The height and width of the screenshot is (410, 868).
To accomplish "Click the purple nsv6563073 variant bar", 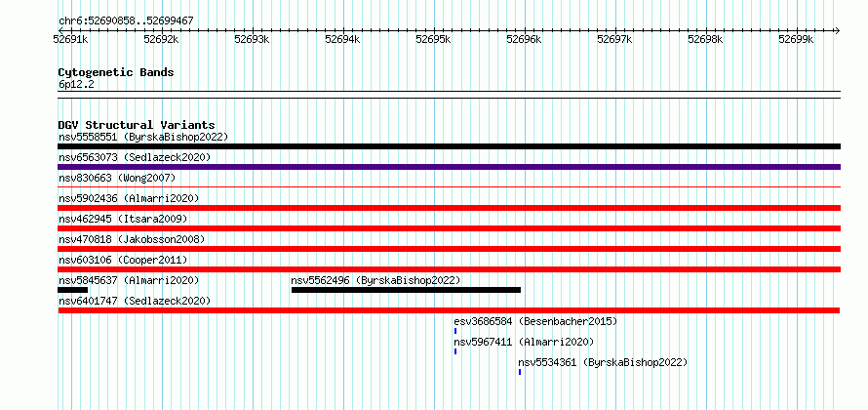I will click(x=449, y=167).
